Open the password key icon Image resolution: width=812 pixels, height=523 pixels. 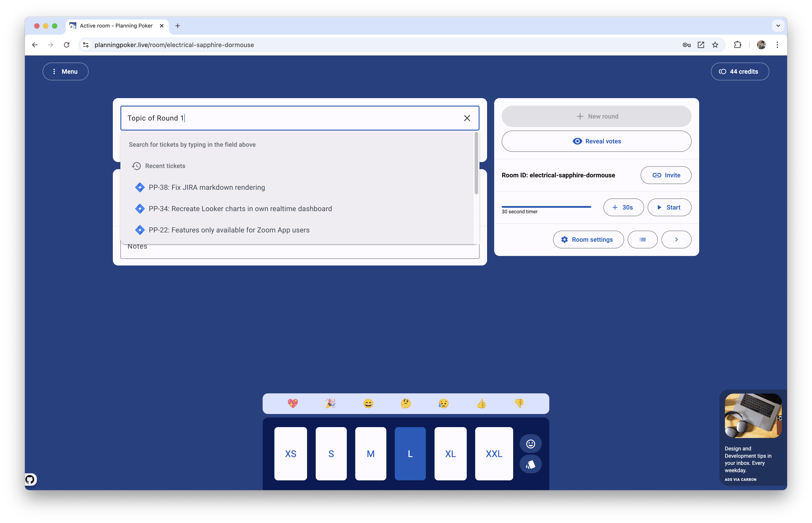click(x=686, y=45)
